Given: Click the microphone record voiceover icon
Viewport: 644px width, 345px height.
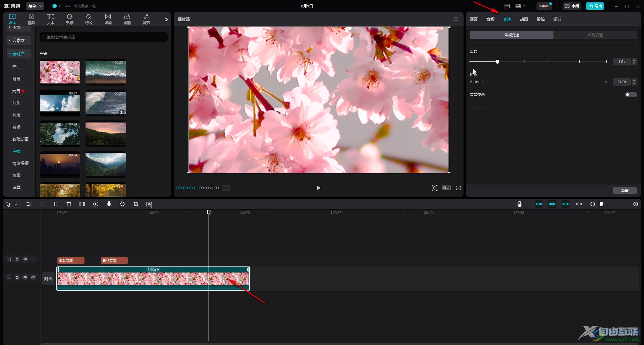Looking at the screenshot, I should click(520, 204).
